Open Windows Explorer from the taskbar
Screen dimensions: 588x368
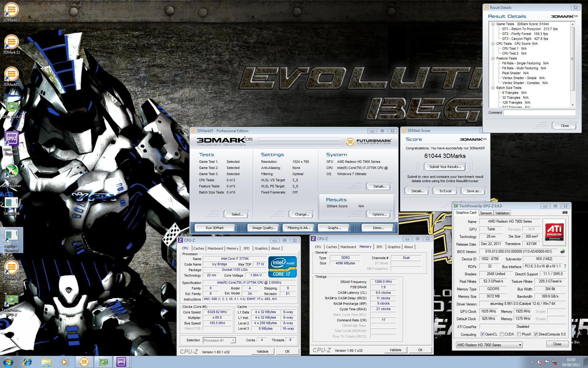46,362
